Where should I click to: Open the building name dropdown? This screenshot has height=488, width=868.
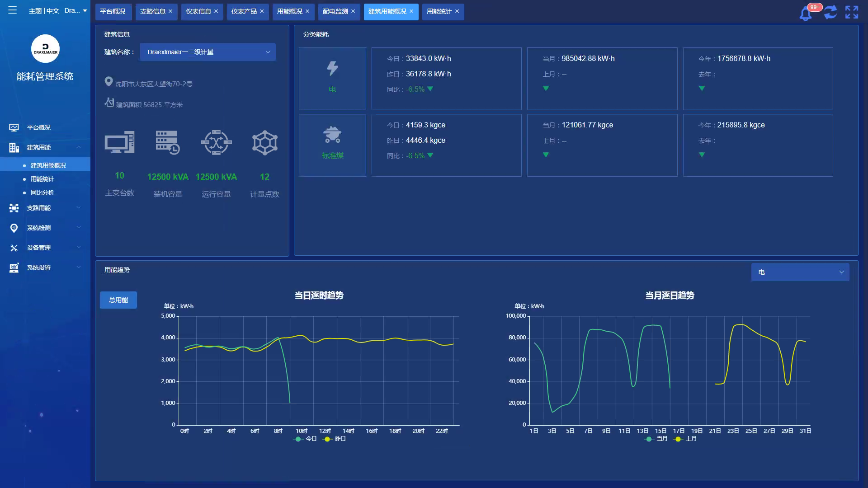click(208, 52)
